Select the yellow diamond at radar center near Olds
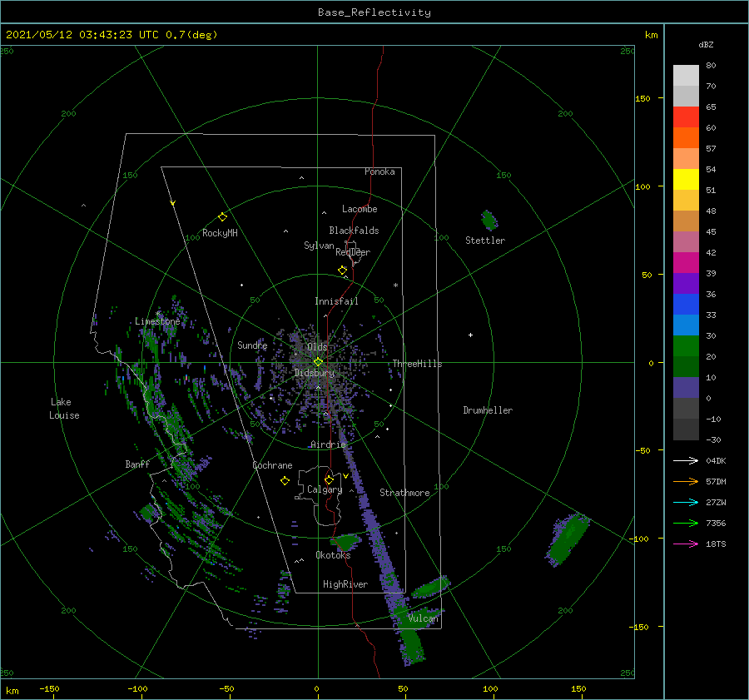Image resolution: width=749 pixels, height=700 pixels. (x=318, y=362)
